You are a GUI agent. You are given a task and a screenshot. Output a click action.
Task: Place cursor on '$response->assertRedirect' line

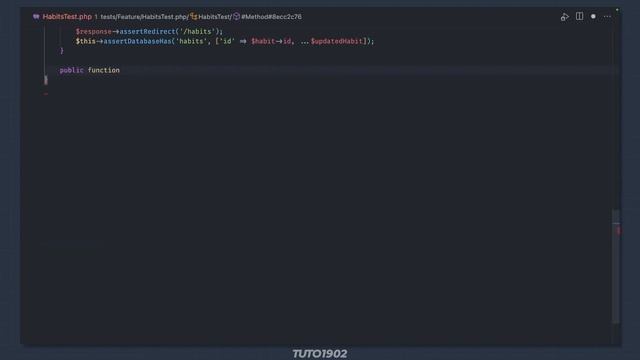[149, 31]
